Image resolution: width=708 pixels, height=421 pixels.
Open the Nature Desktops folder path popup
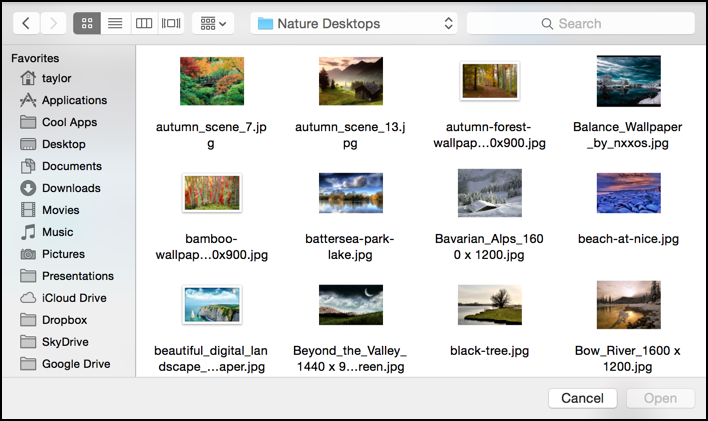tap(355, 22)
